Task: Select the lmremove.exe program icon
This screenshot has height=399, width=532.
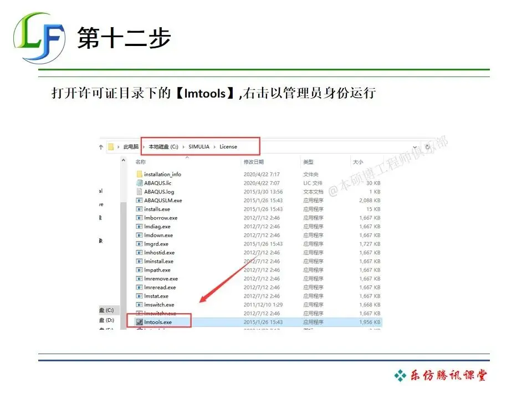Action: pos(139,279)
